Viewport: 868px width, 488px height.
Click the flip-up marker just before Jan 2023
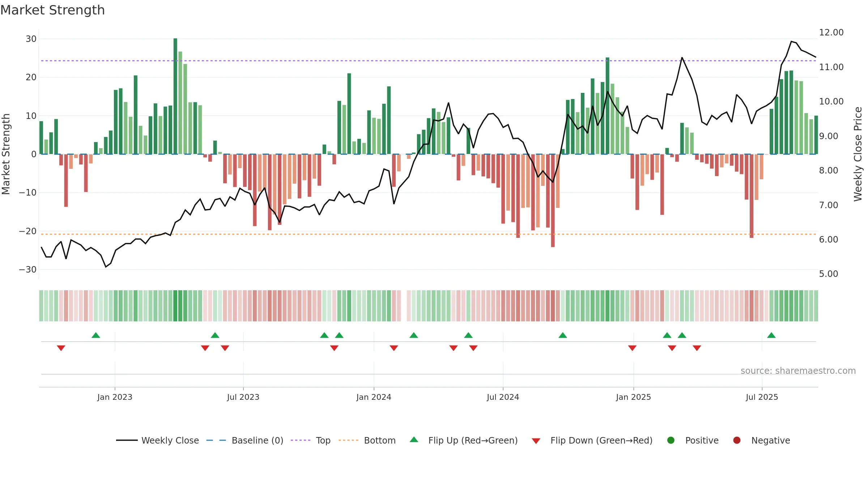[x=96, y=335]
